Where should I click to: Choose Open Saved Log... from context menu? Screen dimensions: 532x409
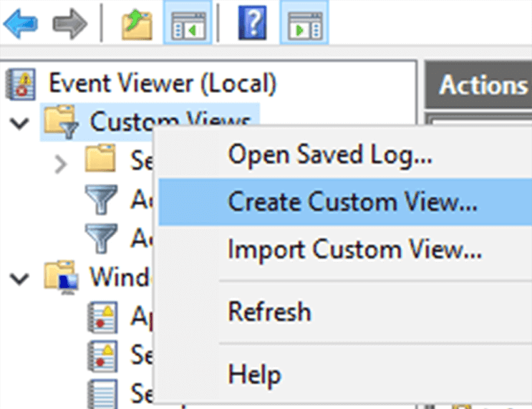[329, 154]
